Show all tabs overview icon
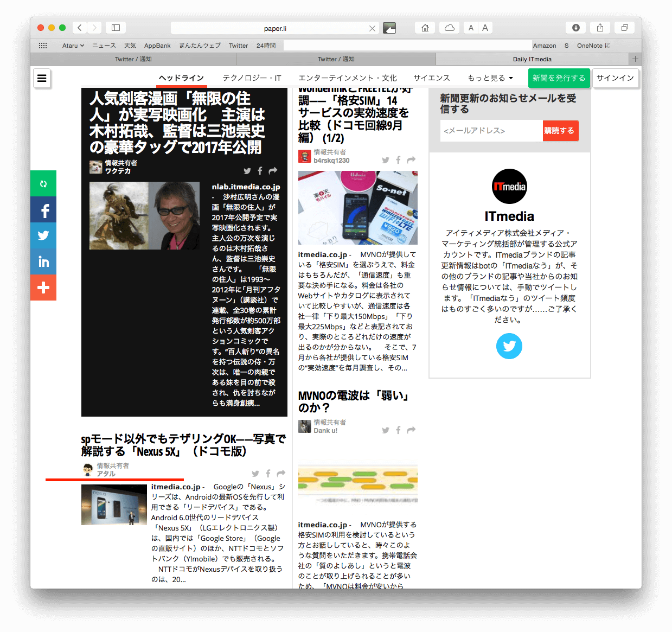The image size is (672, 632). pyautogui.click(x=624, y=28)
